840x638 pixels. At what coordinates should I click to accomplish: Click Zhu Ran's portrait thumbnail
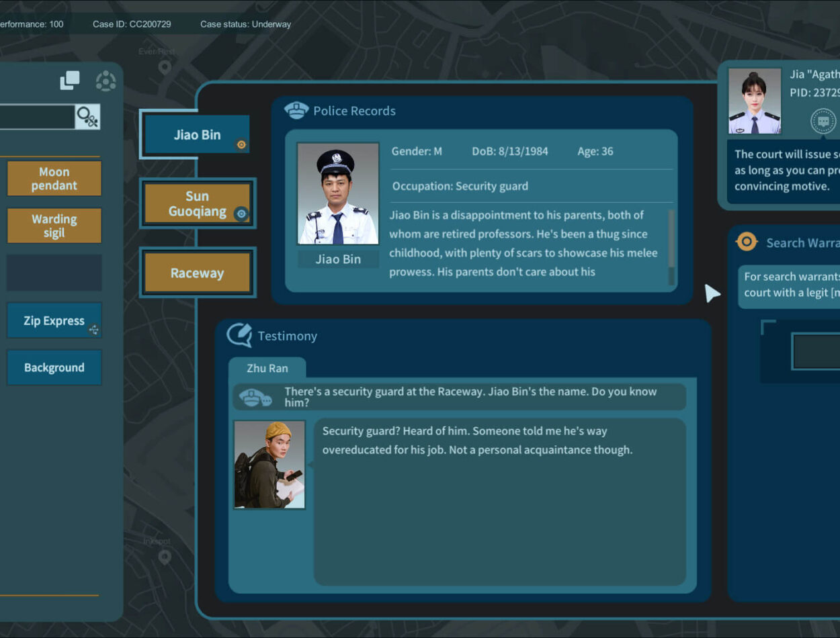pyautogui.click(x=269, y=465)
